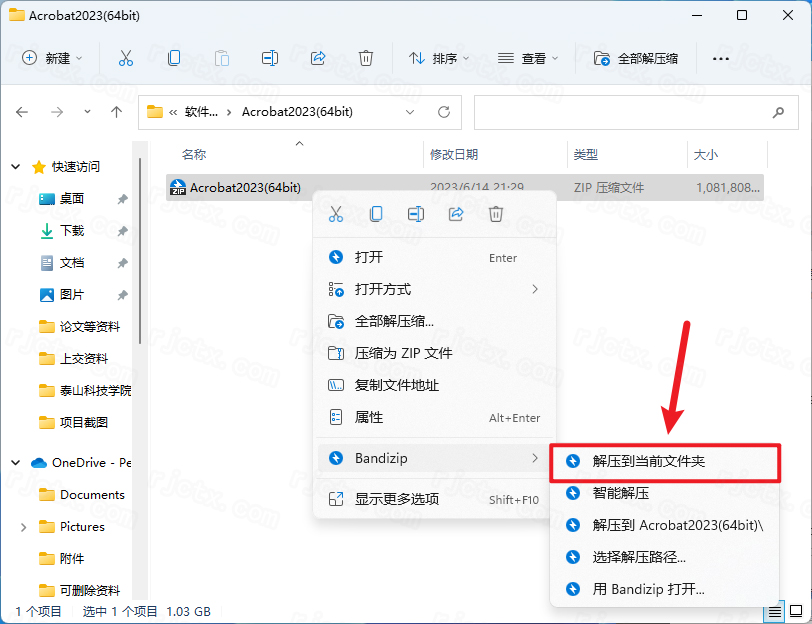Switch to details view in status bar
The image size is (812, 624).
(774, 612)
